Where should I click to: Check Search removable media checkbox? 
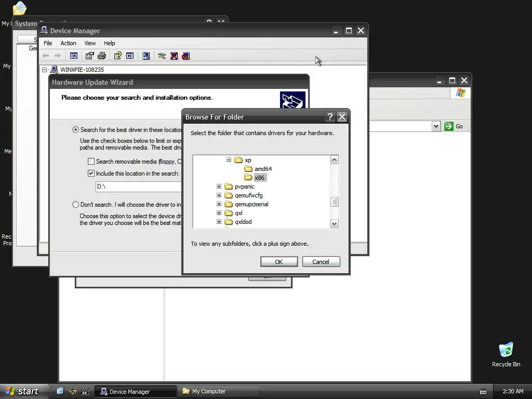91,161
